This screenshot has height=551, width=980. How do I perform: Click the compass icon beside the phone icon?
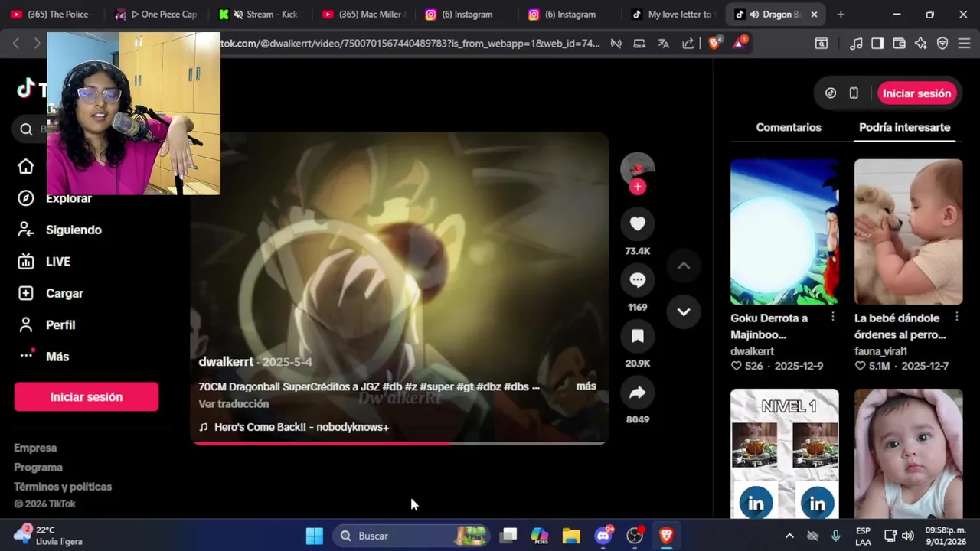point(831,93)
